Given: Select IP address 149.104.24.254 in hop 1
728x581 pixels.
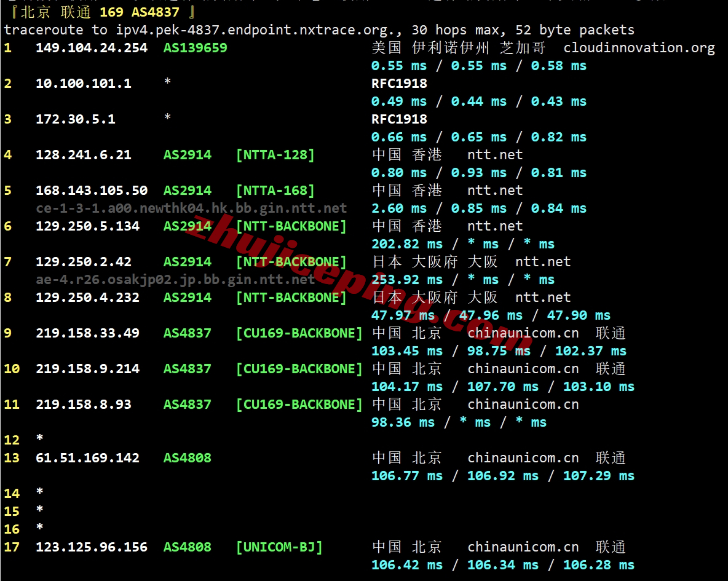Looking at the screenshot, I should [92, 48].
